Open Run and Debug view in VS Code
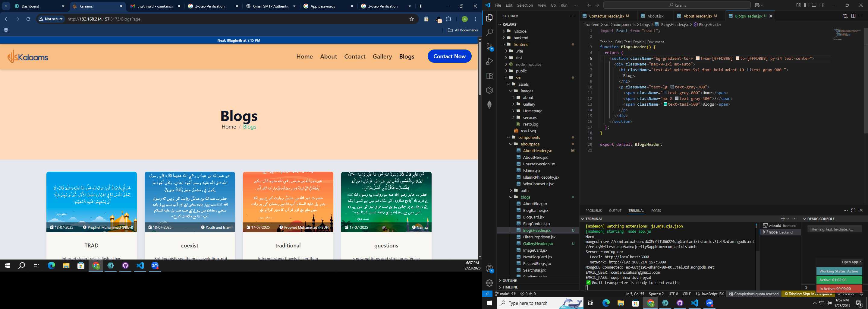 click(489, 61)
